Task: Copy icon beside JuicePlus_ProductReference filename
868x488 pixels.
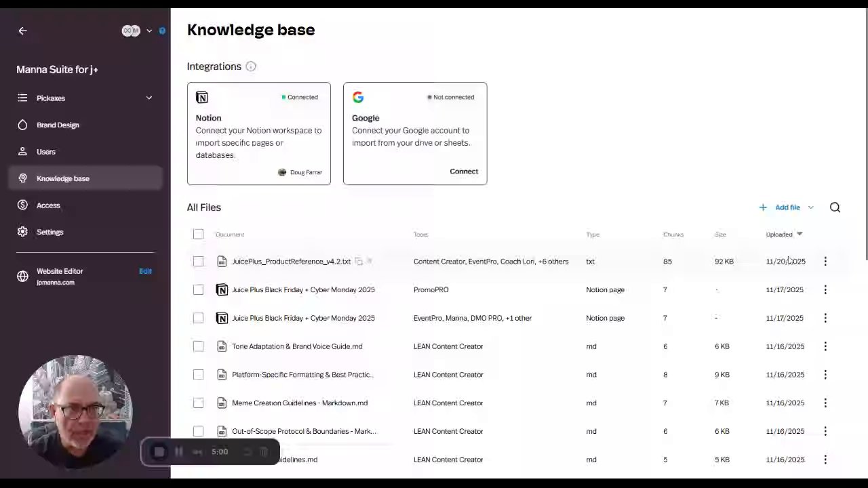Action: tap(359, 262)
